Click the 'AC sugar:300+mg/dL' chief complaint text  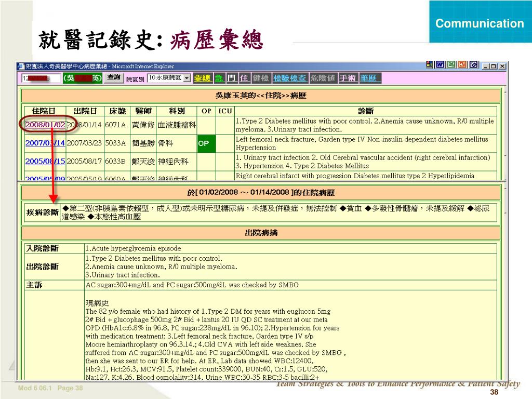(x=192, y=285)
